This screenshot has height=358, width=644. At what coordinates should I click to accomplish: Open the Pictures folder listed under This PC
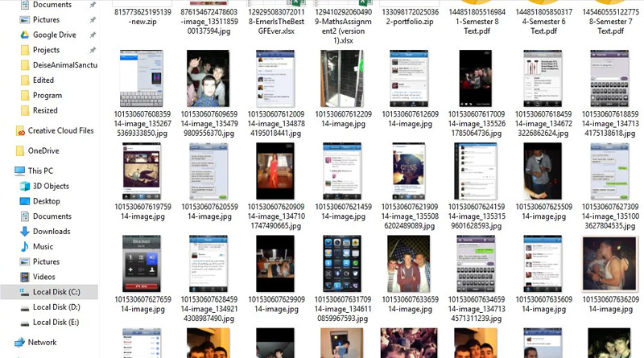pos(46,262)
